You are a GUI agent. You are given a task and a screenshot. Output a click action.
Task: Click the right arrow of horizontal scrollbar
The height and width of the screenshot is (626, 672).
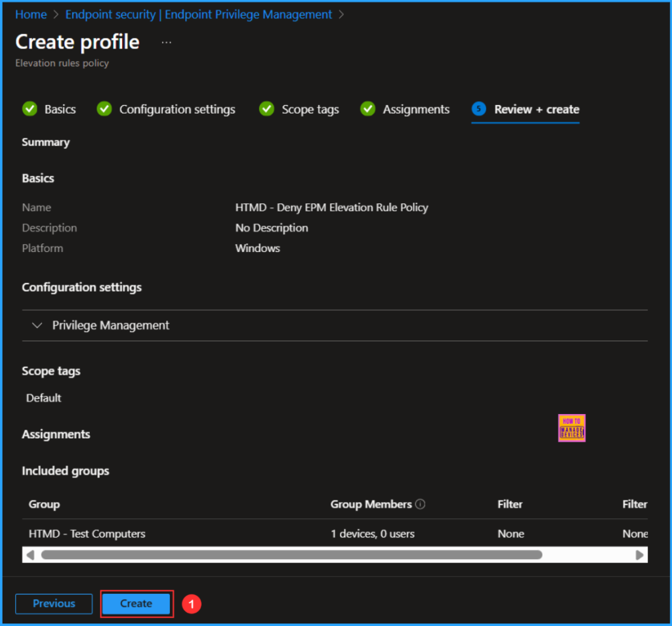(639, 555)
